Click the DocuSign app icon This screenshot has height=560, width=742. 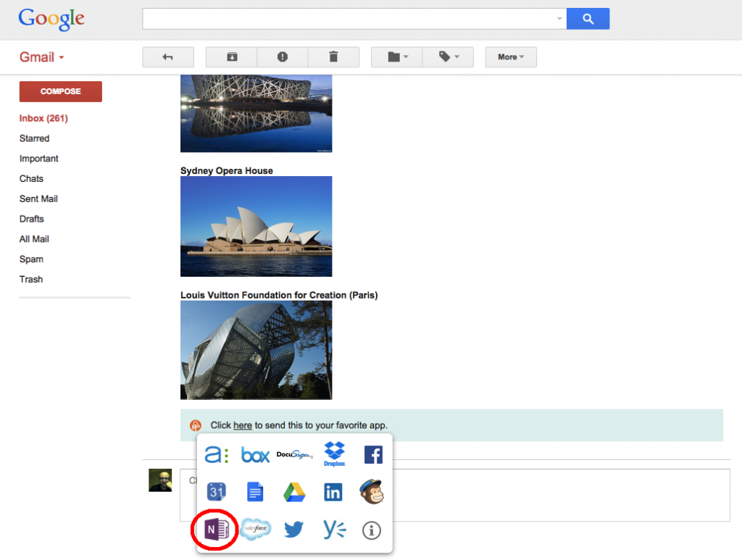(x=294, y=454)
